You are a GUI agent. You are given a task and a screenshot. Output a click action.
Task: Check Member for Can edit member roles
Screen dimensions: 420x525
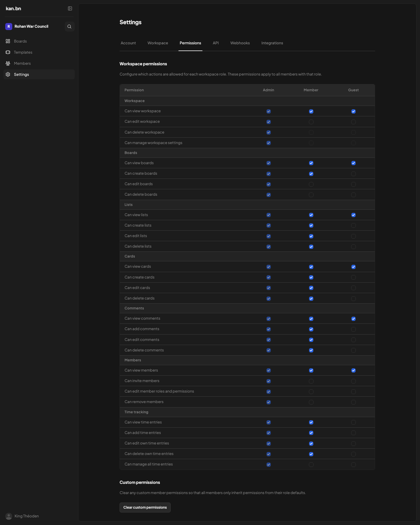click(311, 392)
